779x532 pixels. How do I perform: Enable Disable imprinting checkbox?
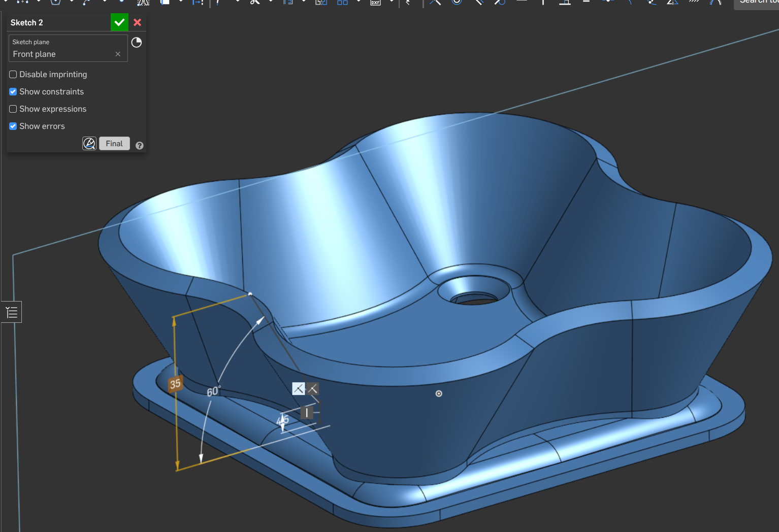coord(13,75)
